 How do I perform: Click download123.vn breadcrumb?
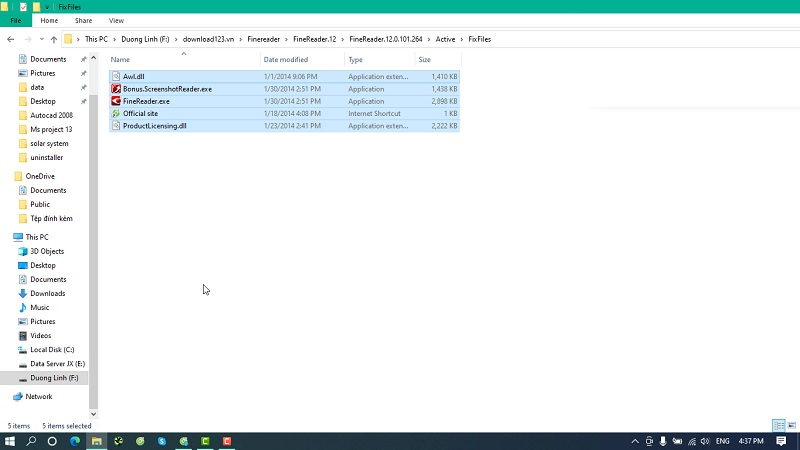tap(208, 39)
